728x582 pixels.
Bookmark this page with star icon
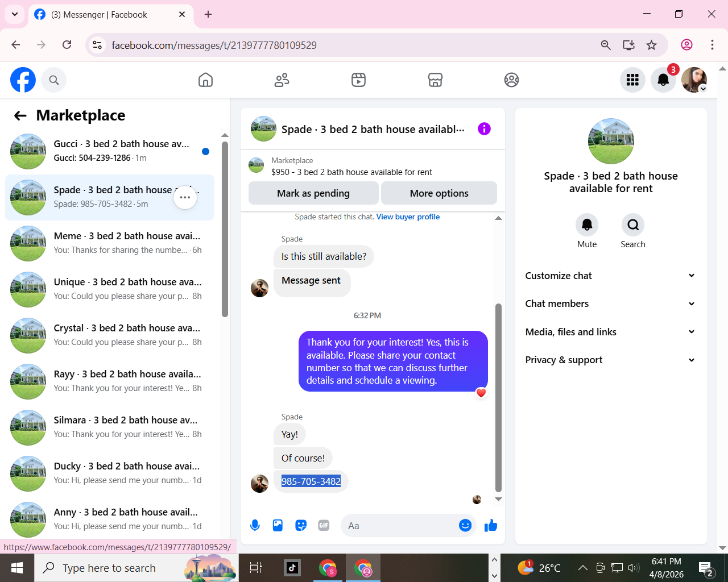pyautogui.click(x=652, y=45)
